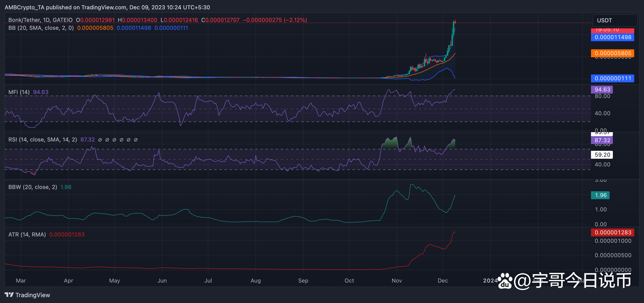Click the Bonk/Tether, 1D, GATEIO legend
This screenshot has height=303, width=644.
[x=40, y=20]
